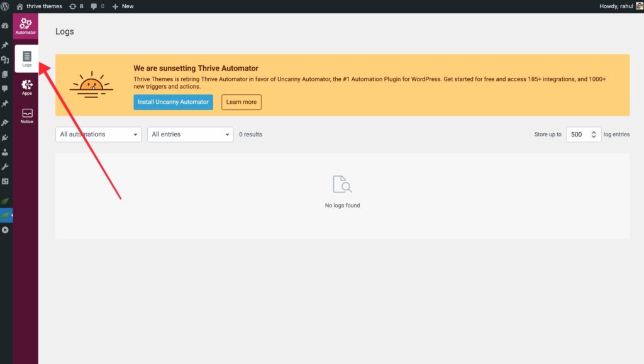Click the Automator logo icon

click(x=26, y=26)
